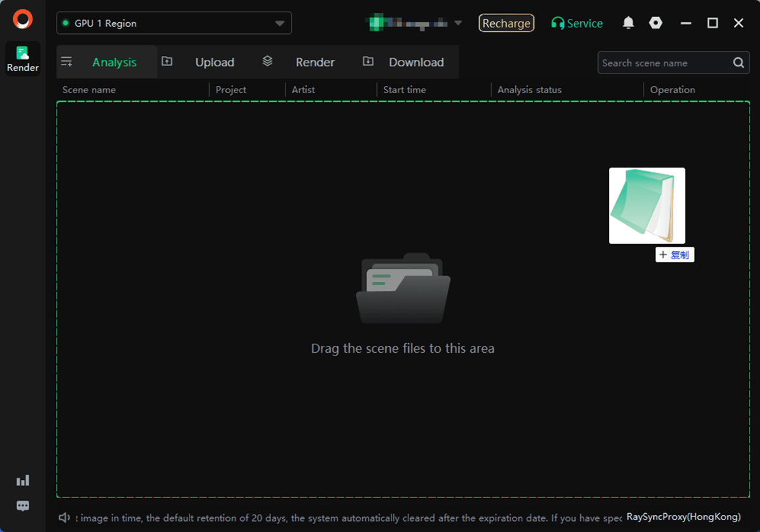Click the speaker announcement icon
Image resolution: width=760 pixels, height=532 pixels.
pyautogui.click(x=64, y=518)
